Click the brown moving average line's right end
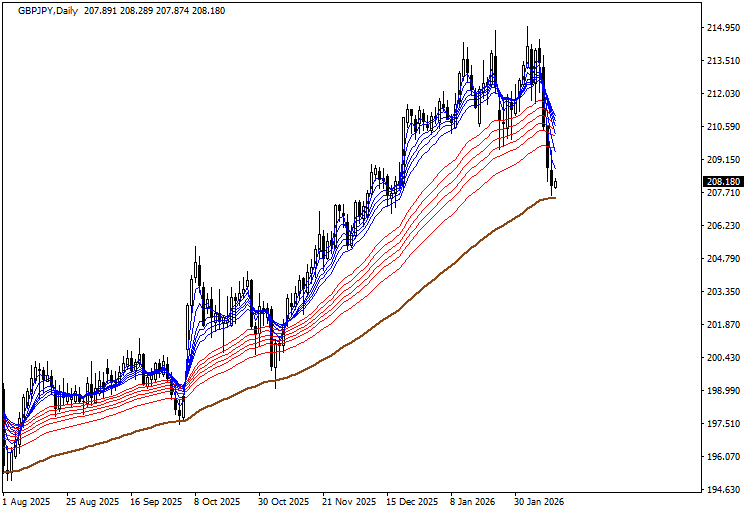This screenshot has width=747, height=513. [x=554, y=198]
